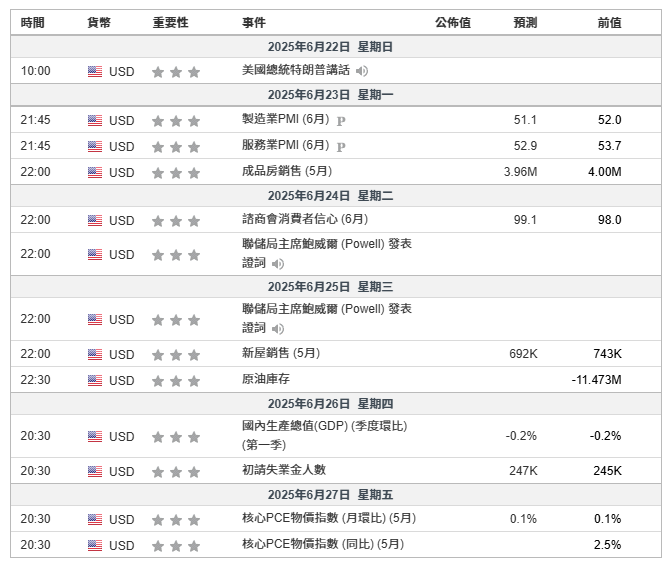Viewport: 666px width, 566px height.
Task: Open the 核心PCE物價指數 (同比) event
Action: (x=323, y=544)
